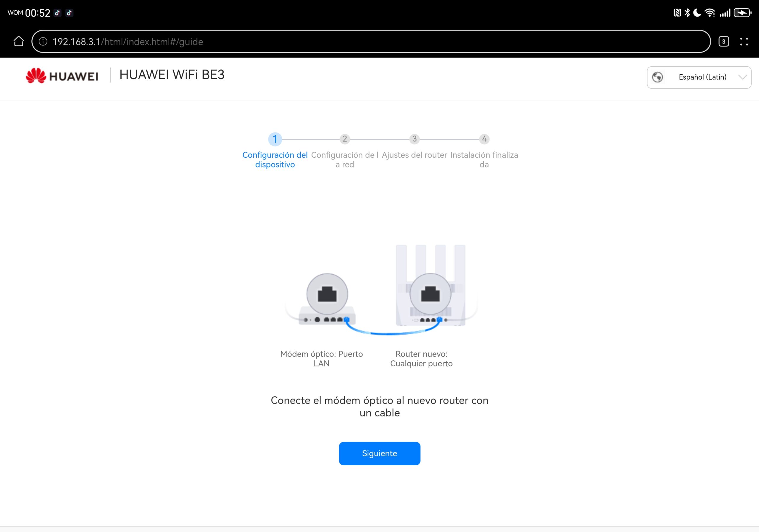Tap the Wi-Fi status icon
The image size is (759, 532).
[710, 13]
